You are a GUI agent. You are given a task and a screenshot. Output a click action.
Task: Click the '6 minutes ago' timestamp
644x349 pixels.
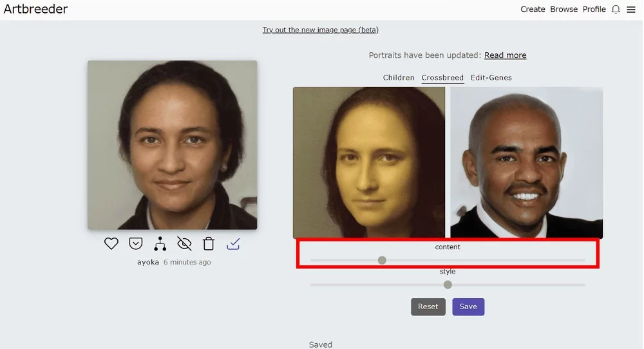click(x=187, y=262)
